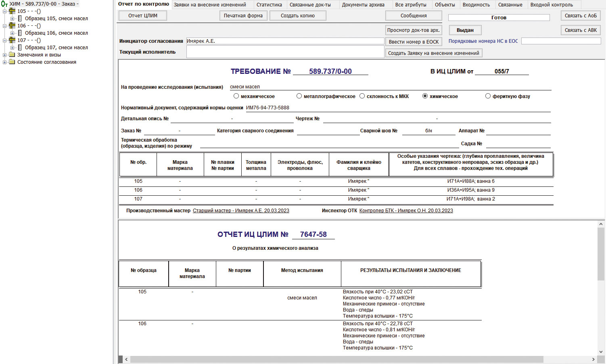Open the Входной контроль tab

(x=551, y=5)
